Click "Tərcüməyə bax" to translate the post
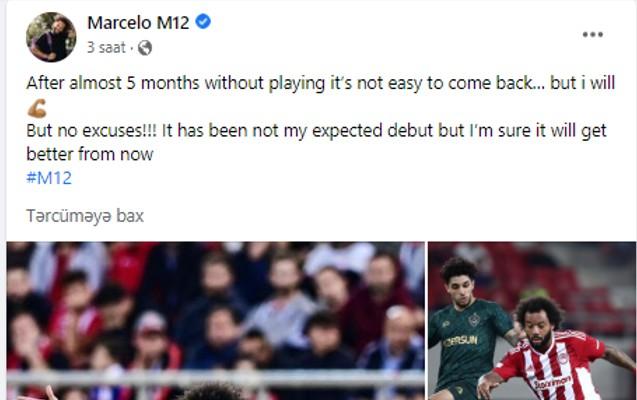 pos(85,216)
